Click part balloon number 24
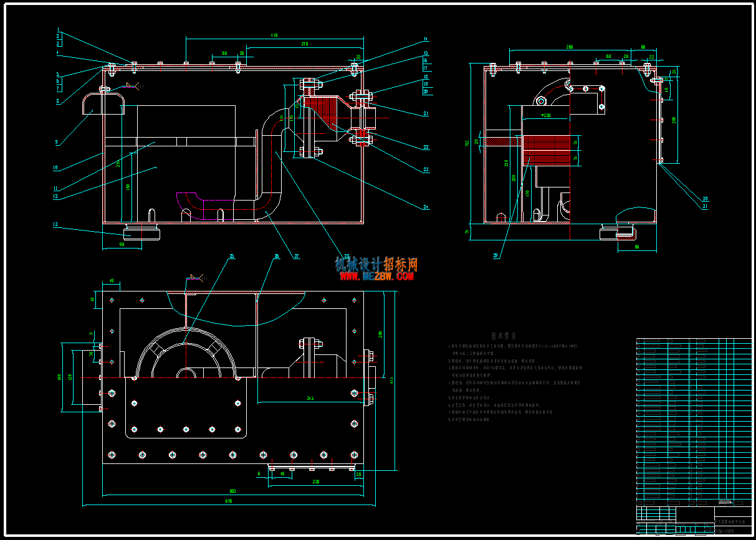This screenshot has width=756, height=540. (427, 207)
